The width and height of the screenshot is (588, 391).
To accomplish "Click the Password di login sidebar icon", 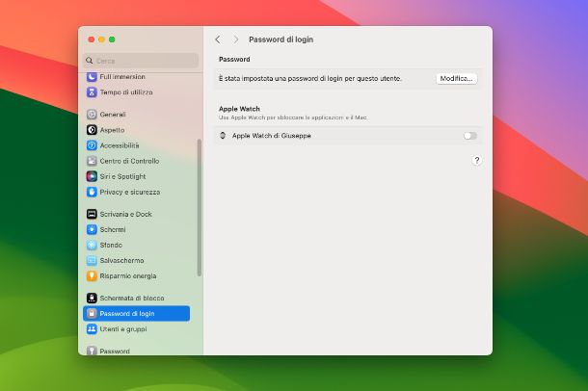I will point(92,314).
